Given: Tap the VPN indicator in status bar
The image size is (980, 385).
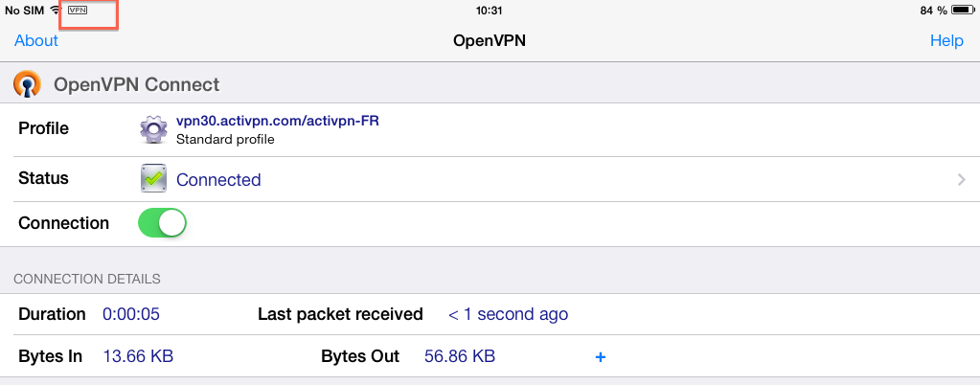Looking at the screenshot, I should (x=78, y=11).
